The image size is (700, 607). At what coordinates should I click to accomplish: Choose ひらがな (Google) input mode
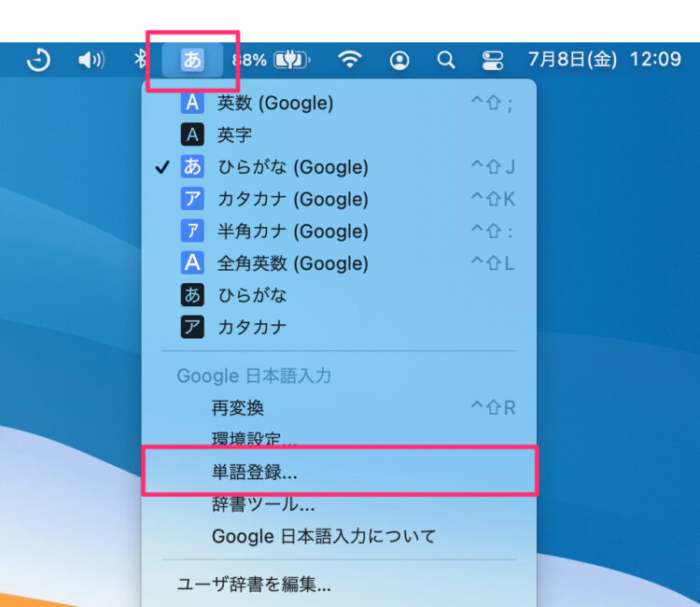click(339, 167)
